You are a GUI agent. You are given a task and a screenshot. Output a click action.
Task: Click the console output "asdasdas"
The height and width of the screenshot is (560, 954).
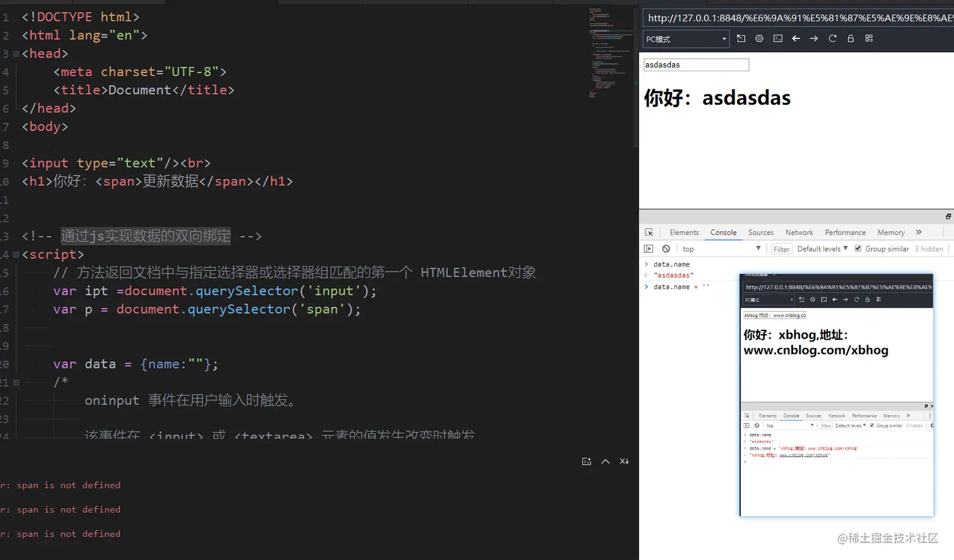[x=673, y=275]
